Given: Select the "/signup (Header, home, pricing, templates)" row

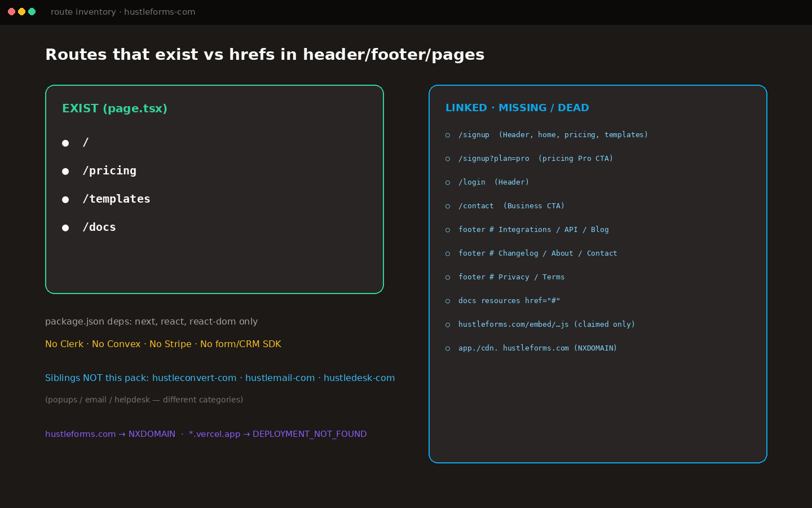Looking at the screenshot, I should 546,135.
